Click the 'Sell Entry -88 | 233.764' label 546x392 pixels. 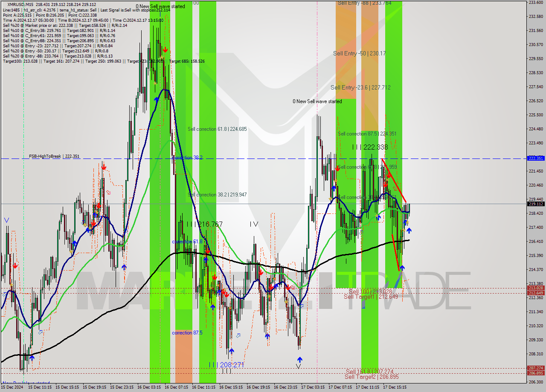364,3
